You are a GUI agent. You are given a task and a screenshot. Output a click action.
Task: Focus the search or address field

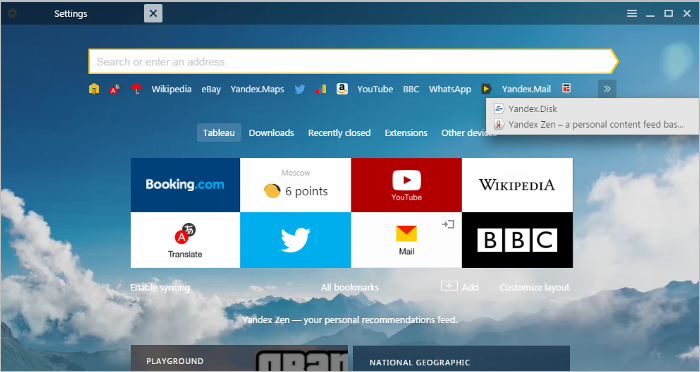pyautogui.click(x=353, y=62)
